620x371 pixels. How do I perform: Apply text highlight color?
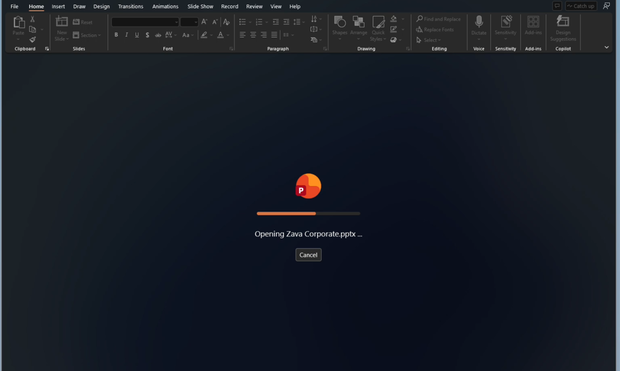pos(204,35)
